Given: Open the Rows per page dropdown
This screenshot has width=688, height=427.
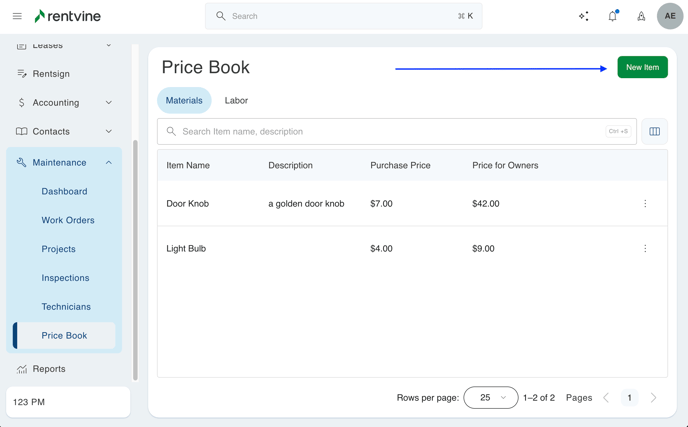Looking at the screenshot, I should 491,397.
